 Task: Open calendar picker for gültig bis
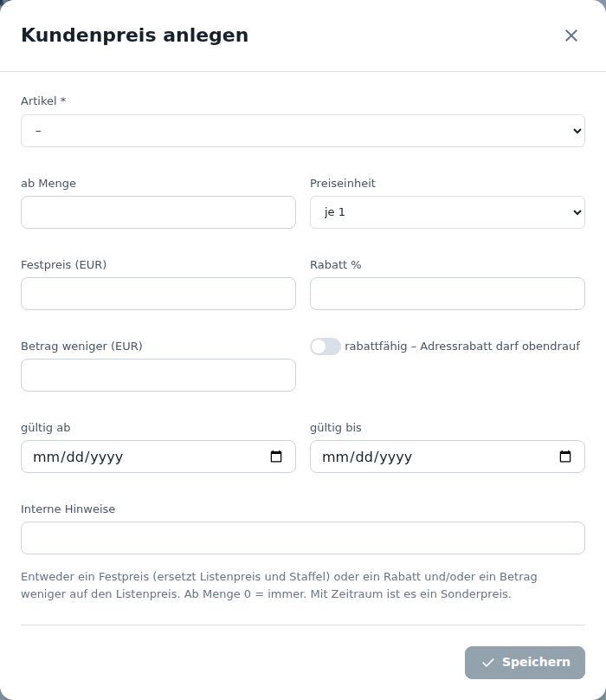coord(565,457)
